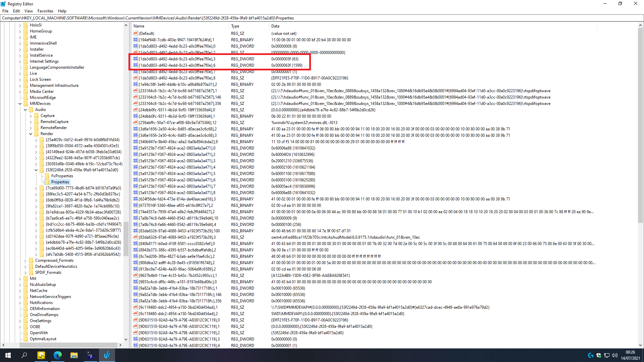The width and height of the screenshot is (644, 362).
Task: Collapse the Audio tree node
Action: (25, 110)
